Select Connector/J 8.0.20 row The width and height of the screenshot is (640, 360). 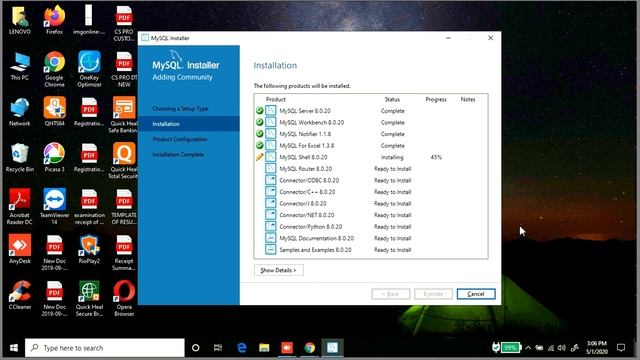point(371,203)
